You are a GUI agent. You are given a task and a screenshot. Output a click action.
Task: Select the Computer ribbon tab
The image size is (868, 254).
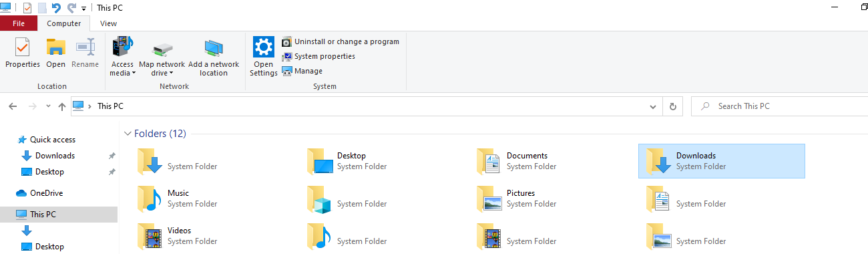pyautogui.click(x=64, y=23)
